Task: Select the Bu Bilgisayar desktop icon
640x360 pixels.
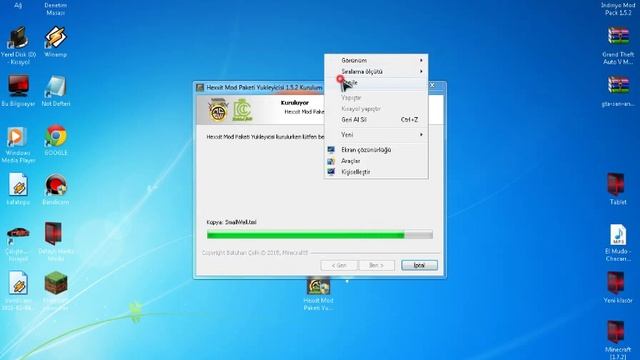Action: (18, 86)
